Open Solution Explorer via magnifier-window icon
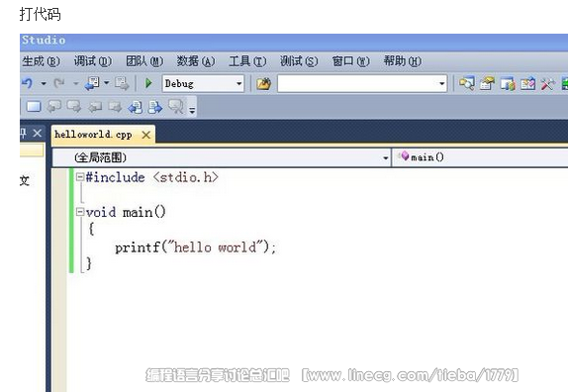The width and height of the screenshot is (568, 392). (467, 84)
